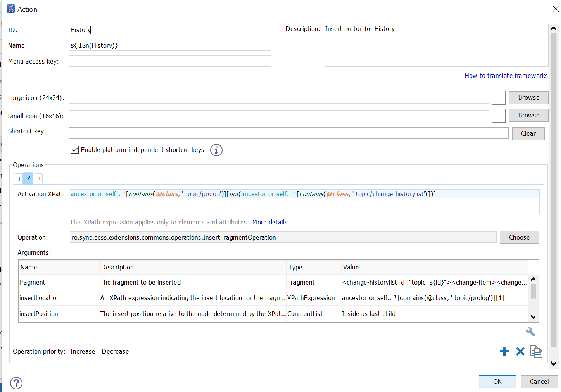Click the Operation class name field

(x=283, y=237)
